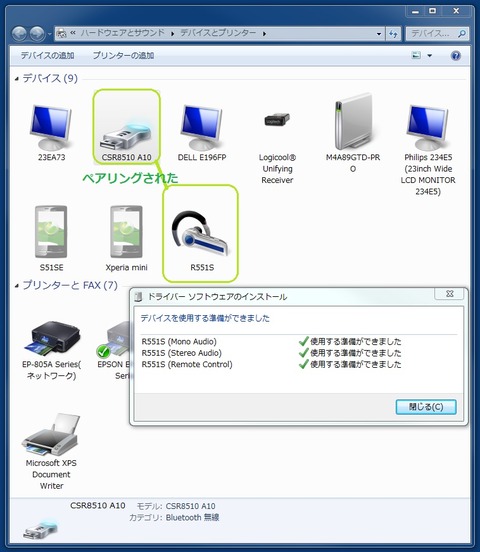Click the モデル: CSR8510 A10 details text
Viewport: 480px width, 552px height.
(176, 506)
